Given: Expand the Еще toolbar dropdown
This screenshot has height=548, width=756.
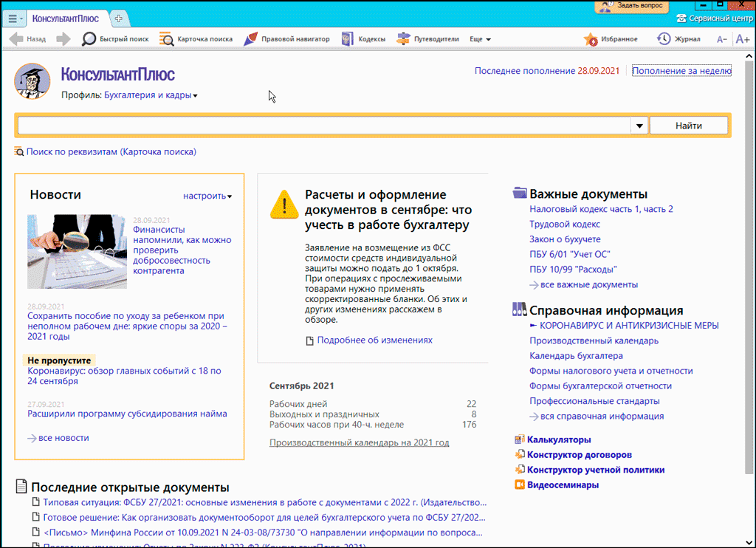Looking at the screenshot, I should [x=481, y=39].
